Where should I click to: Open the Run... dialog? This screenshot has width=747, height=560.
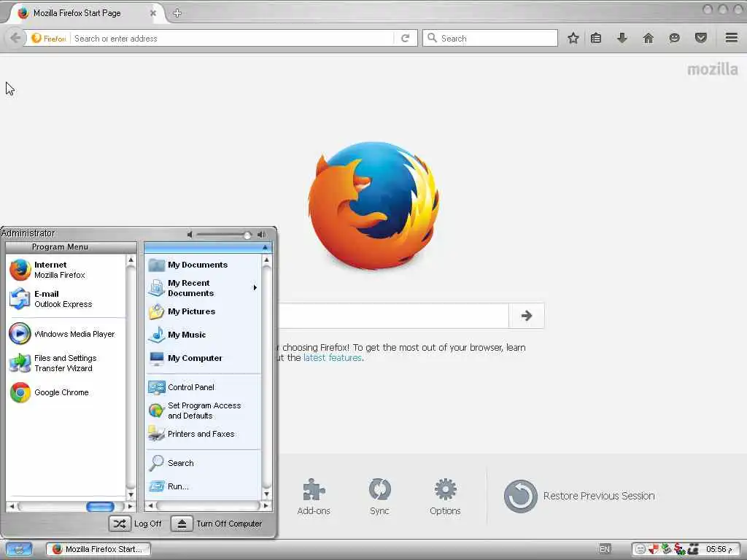coord(203,486)
